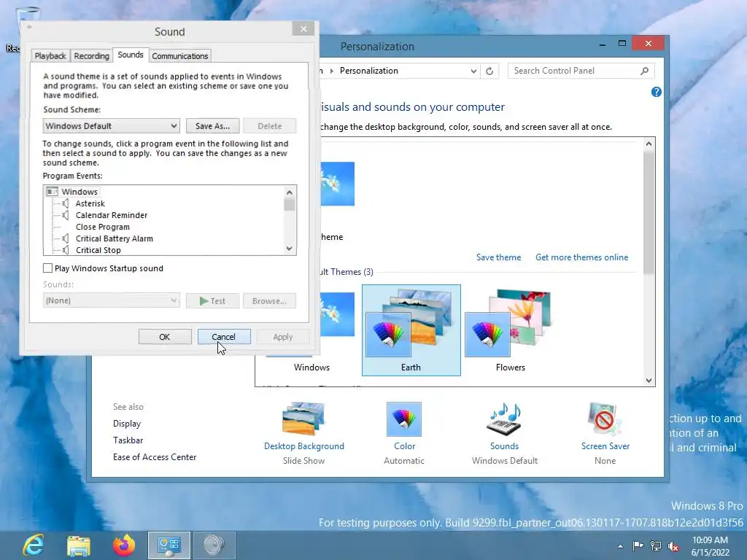
Task: Click the Windows category icon in Program Events
Action: pyautogui.click(x=52, y=192)
